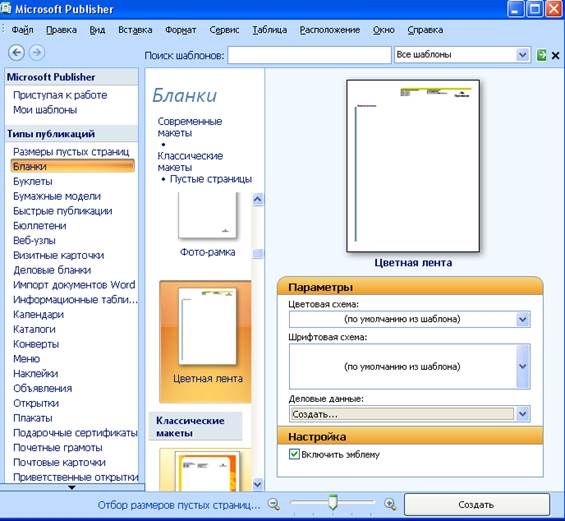Select 'Размеры пустых страниц' publication type
Viewport: 565px width, 521px height.
[71, 152]
